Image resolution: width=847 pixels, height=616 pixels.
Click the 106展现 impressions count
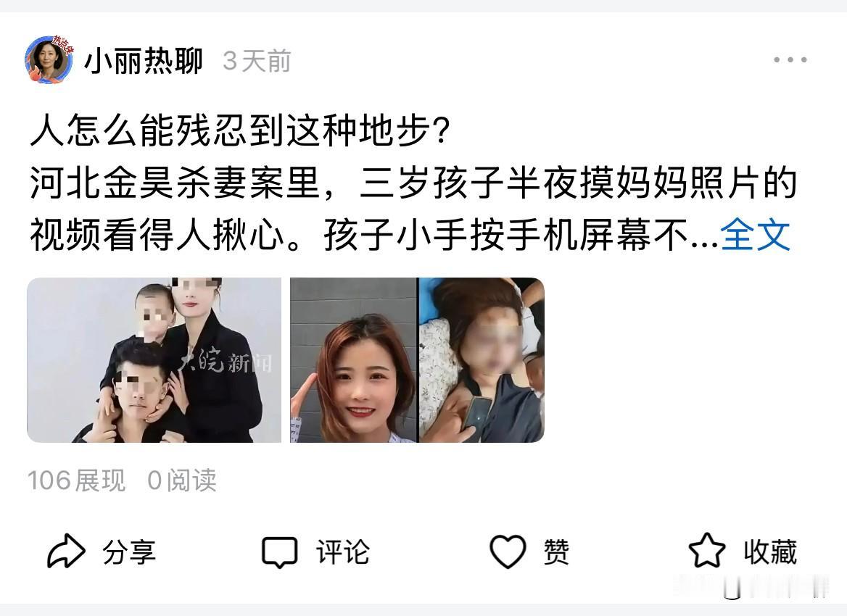(76, 480)
